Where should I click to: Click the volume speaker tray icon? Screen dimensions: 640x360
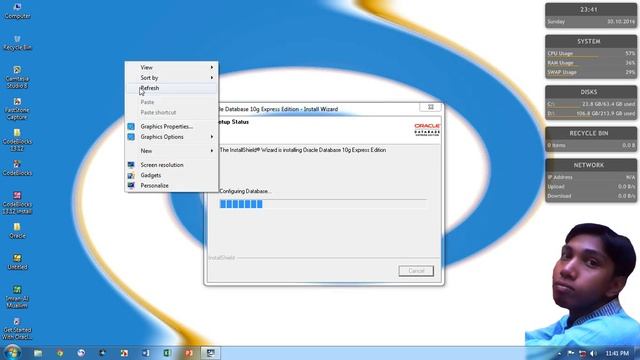[593, 353]
